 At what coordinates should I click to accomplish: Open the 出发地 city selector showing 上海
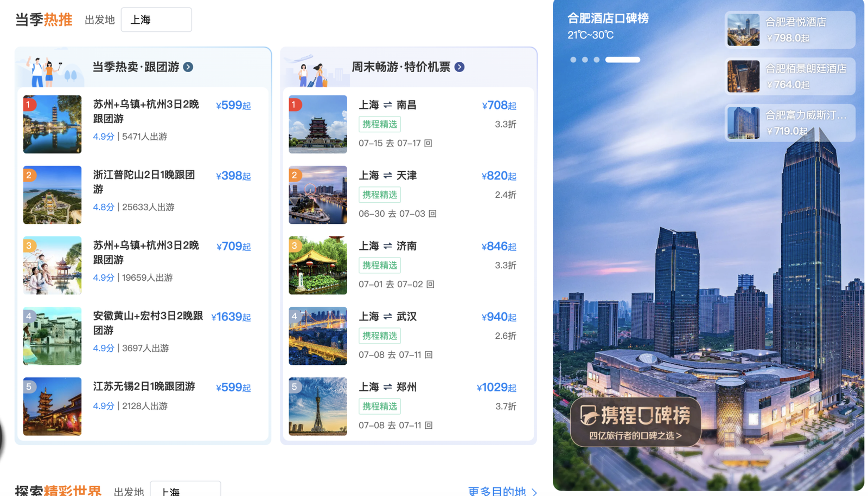(156, 20)
